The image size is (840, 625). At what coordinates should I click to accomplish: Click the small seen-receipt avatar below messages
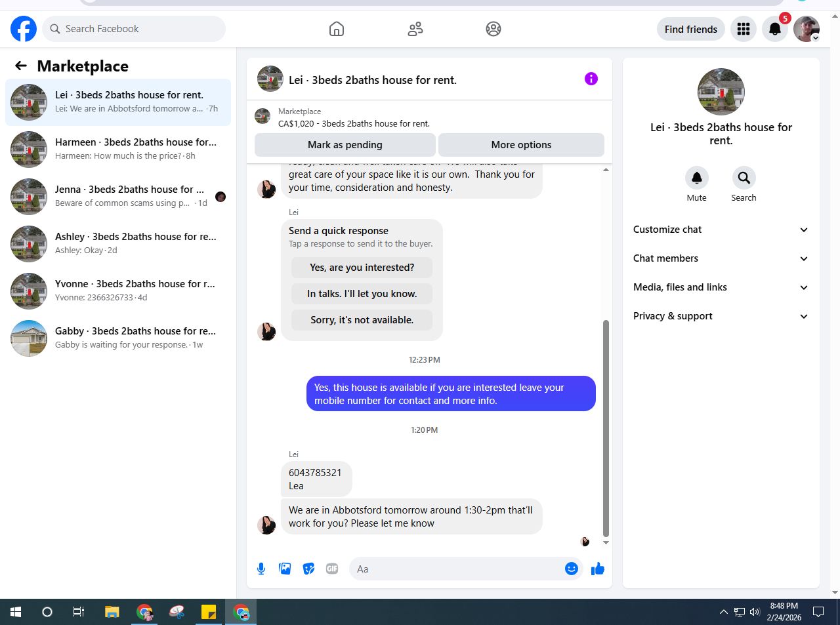[585, 542]
